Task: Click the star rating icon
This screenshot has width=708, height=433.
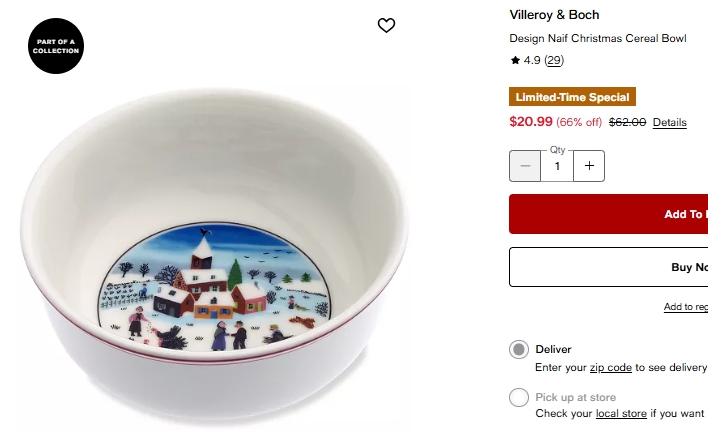Action: tap(515, 60)
